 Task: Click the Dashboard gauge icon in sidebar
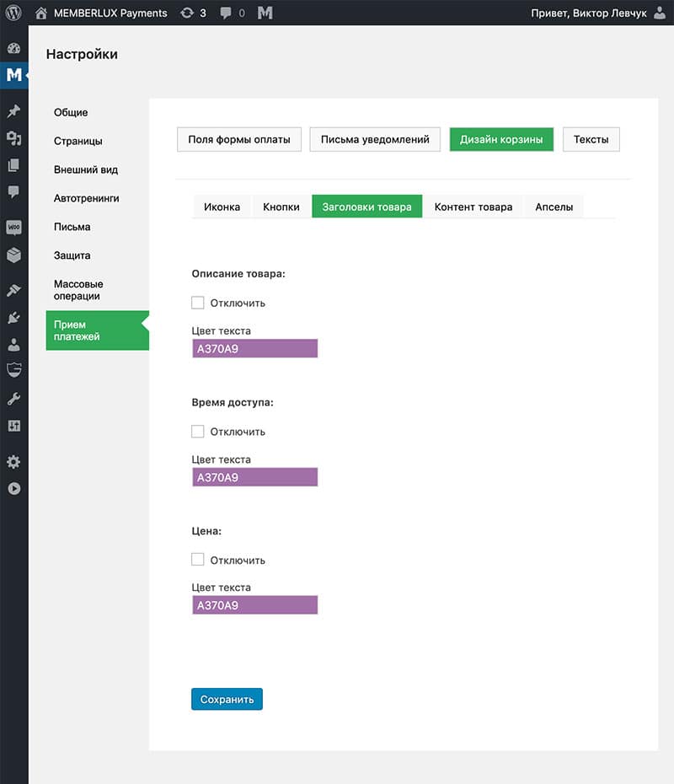(13, 48)
